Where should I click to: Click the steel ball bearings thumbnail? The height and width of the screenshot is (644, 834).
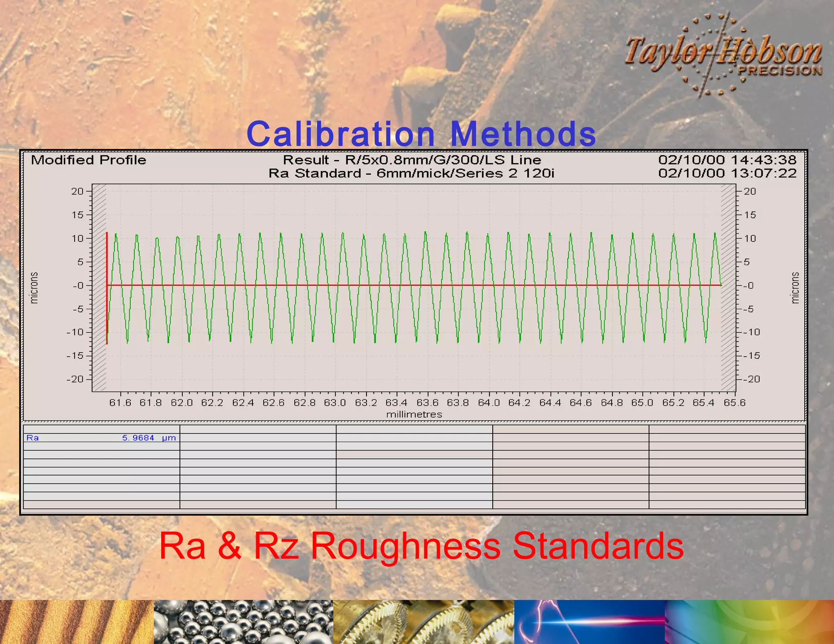(244, 622)
